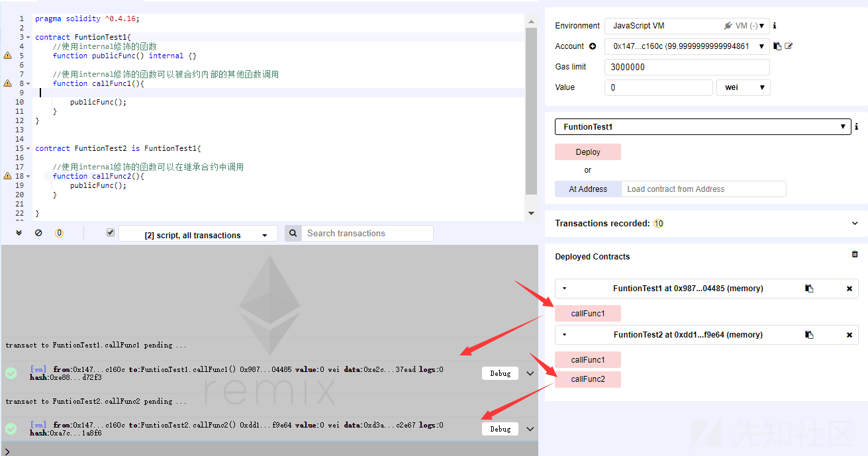Click the terminal command prompt line
The height and width of the screenshot is (456, 868).
pos(269,450)
